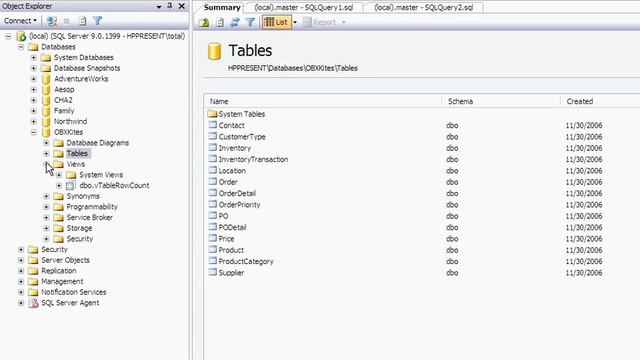Screen dimensions: 640x360
Task: Select Management in the tree
Action: coord(62,281)
